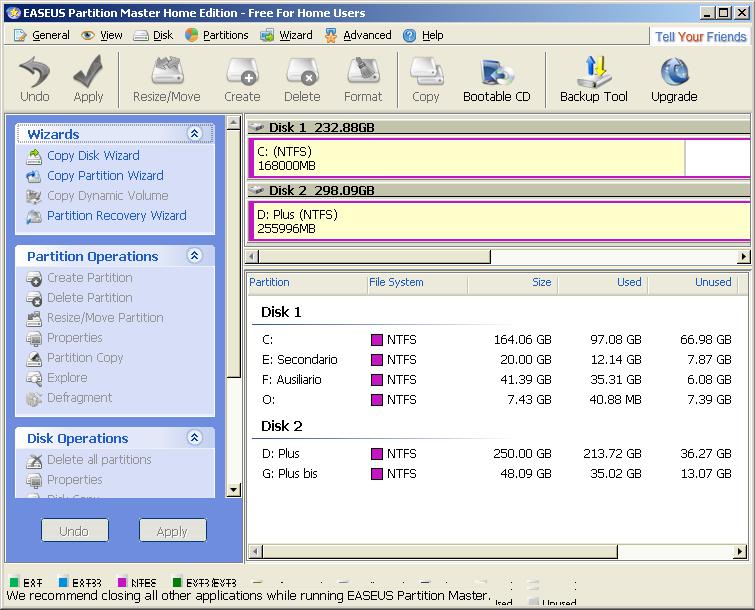Image resolution: width=755 pixels, height=610 pixels.
Task: Collapse the Partition Operations panel
Action: (x=195, y=256)
